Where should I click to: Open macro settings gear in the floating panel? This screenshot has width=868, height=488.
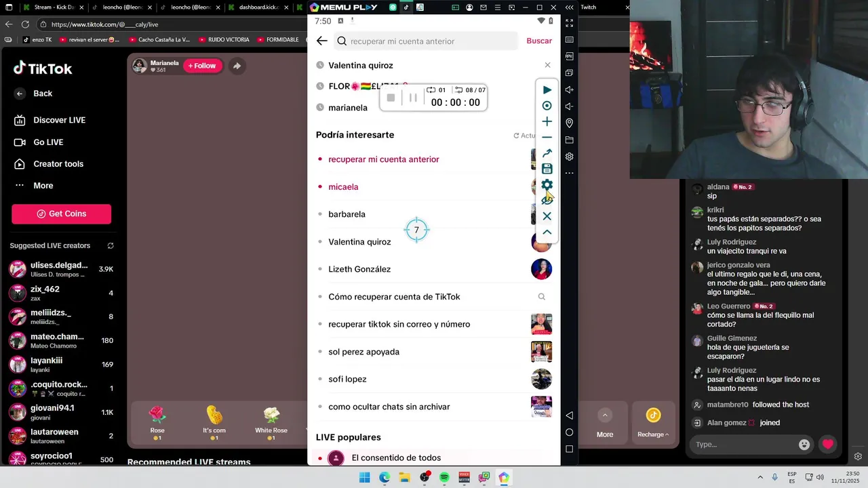tap(547, 184)
